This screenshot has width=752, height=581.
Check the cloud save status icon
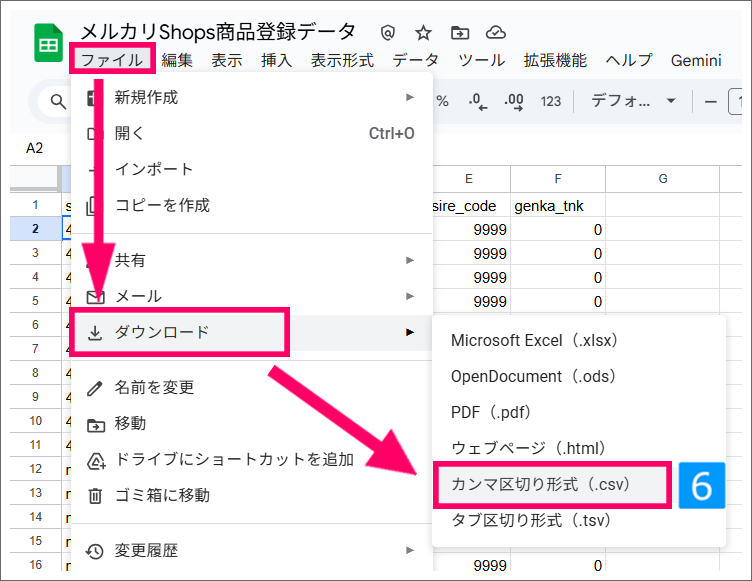point(495,33)
